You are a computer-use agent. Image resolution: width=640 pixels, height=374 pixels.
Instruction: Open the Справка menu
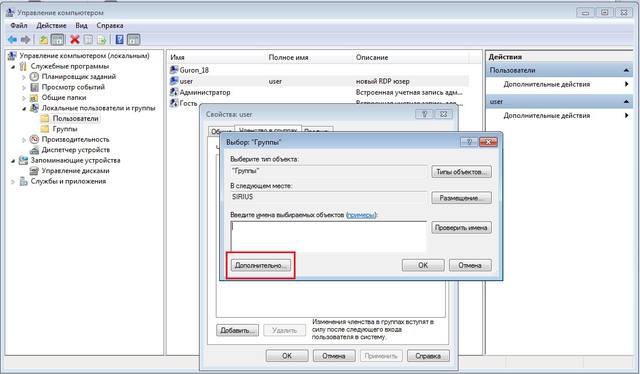[x=110, y=25]
